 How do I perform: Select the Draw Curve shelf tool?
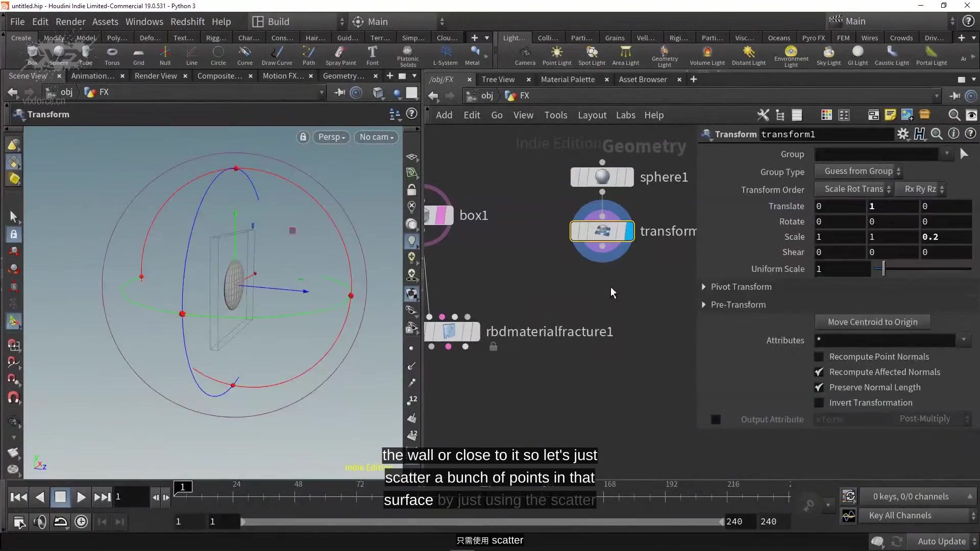[277, 56]
